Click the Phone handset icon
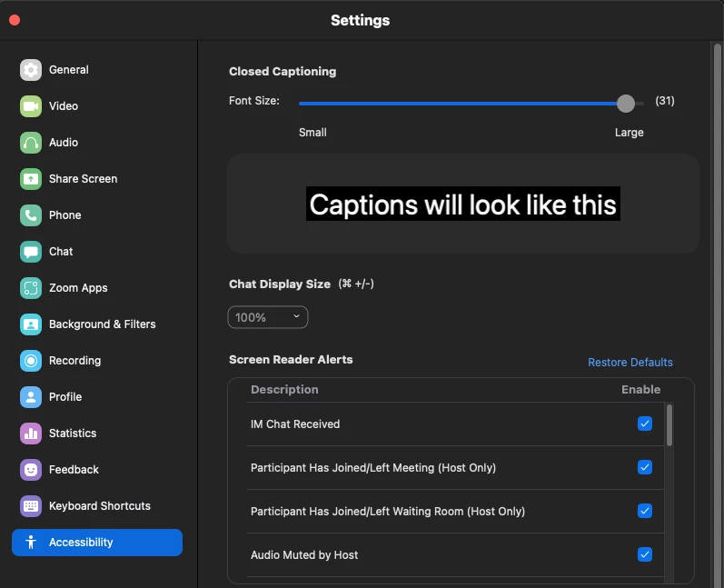This screenshot has width=724, height=588. pos(31,215)
